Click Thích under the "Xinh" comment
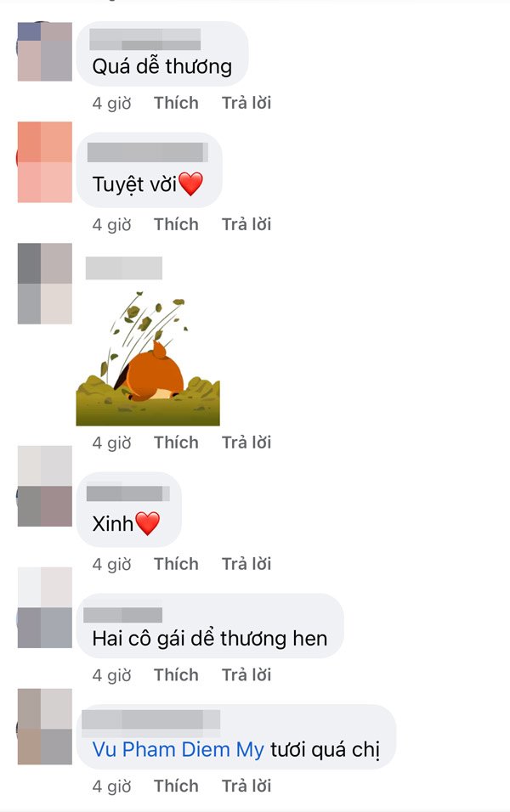 (x=176, y=564)
